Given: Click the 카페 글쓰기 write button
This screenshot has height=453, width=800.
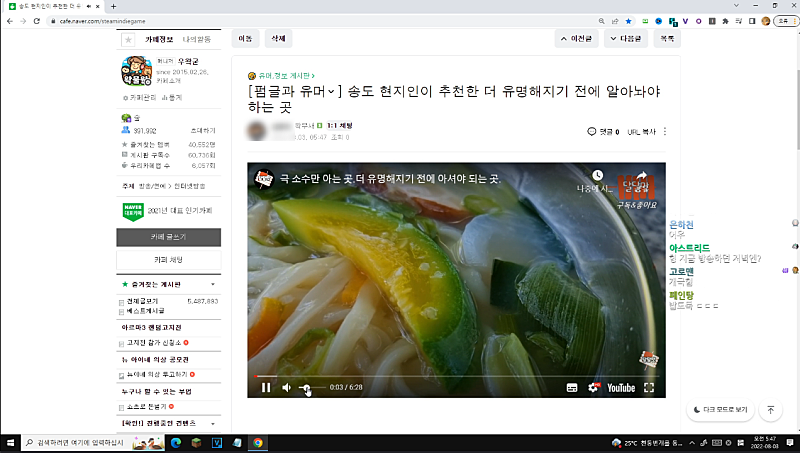Looking at the screenshot, I should click(x=169, y=237).
